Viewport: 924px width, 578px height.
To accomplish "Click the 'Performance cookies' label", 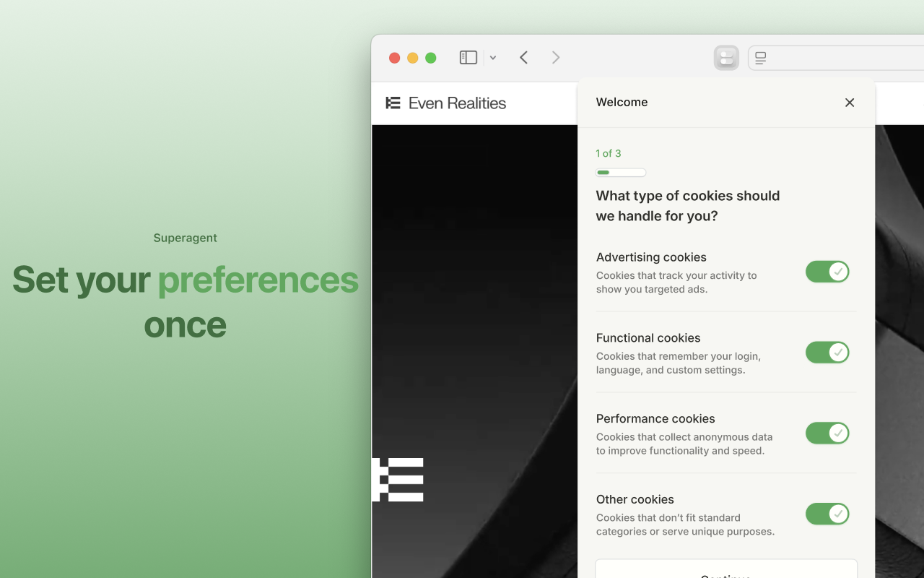I will tap(655, 419).
